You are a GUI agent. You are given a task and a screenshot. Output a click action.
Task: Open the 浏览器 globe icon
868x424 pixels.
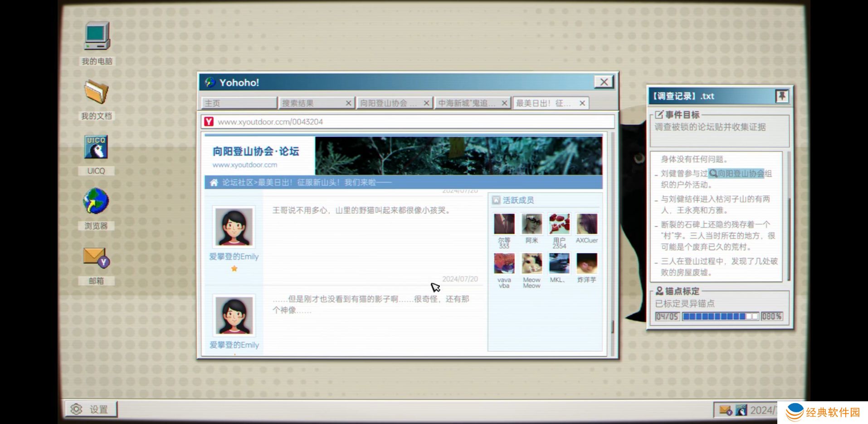(x=96, y=201)
